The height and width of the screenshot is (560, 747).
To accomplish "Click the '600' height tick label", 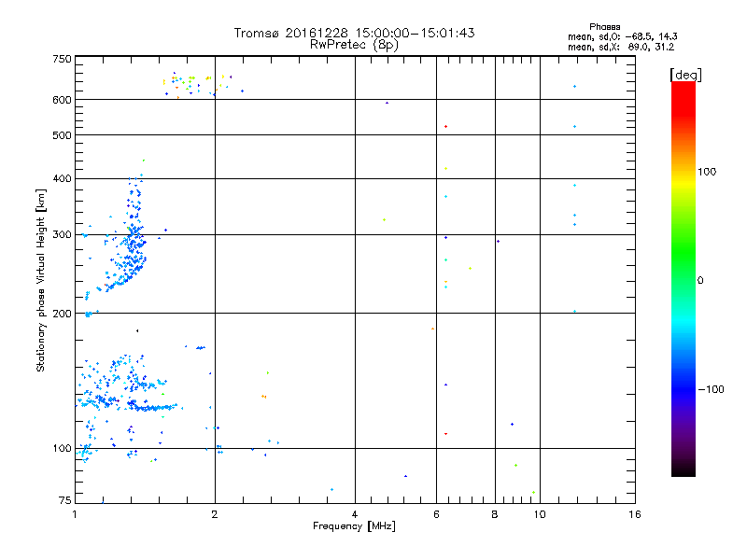I will (x=62, y=100).
